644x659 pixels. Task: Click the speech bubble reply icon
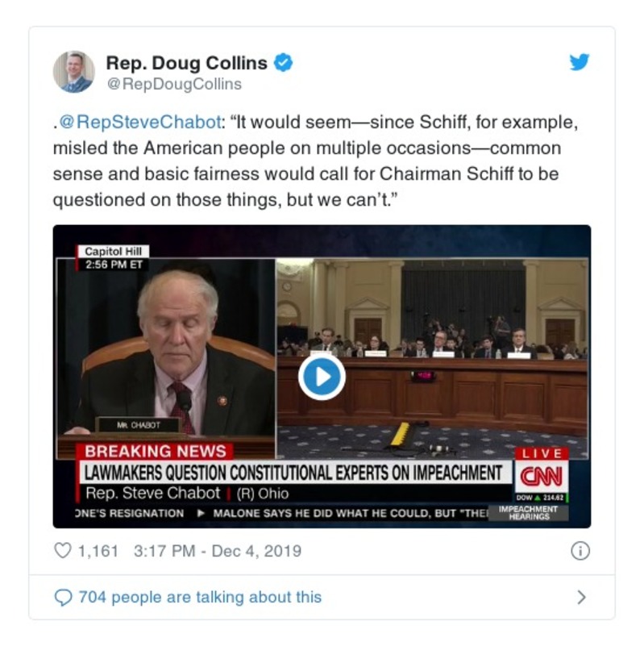point(64,597)
